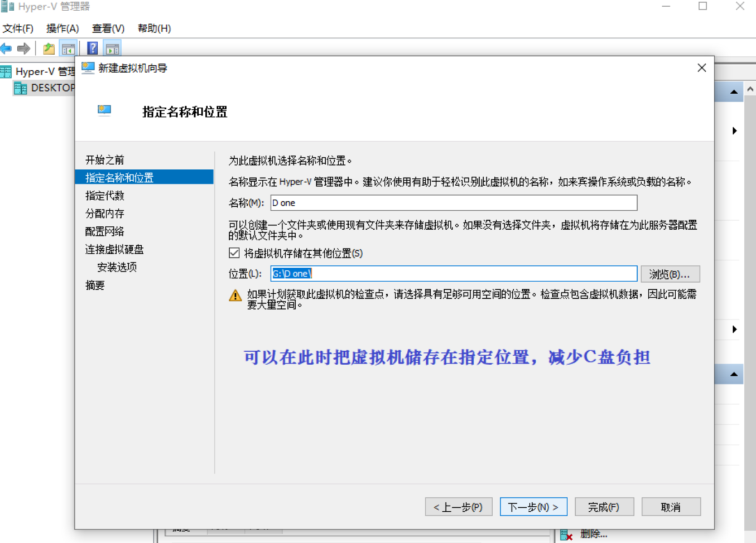
Task: Expand the upper Actions pane submenu arrow
Action: pos(735,130)
